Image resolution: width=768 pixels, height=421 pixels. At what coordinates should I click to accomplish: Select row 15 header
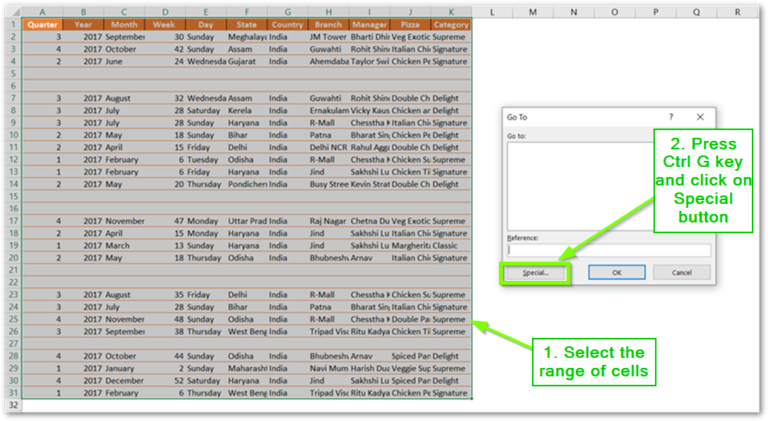tap(13, 196)
